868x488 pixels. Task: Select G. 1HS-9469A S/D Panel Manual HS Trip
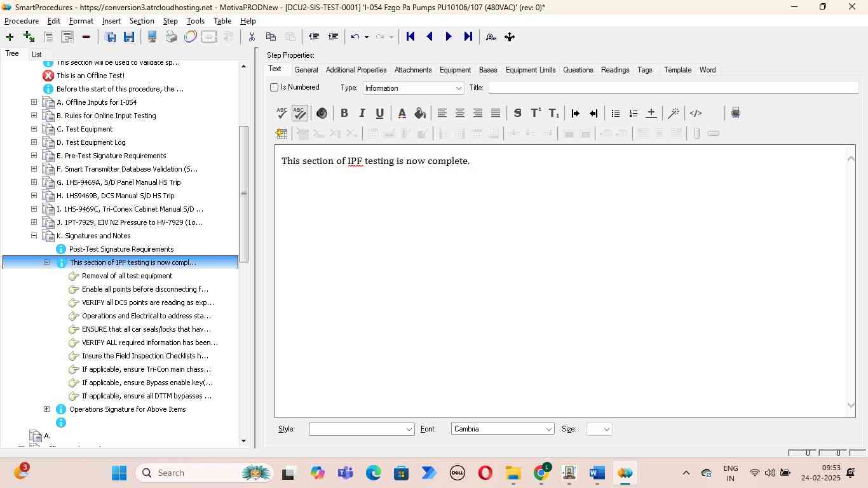coord(119,182)
